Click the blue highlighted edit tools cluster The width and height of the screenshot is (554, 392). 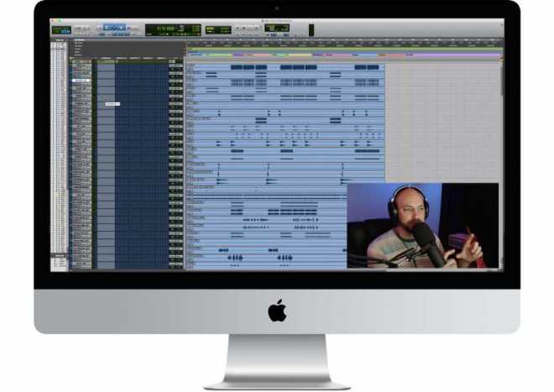click(x=114, y=27)
